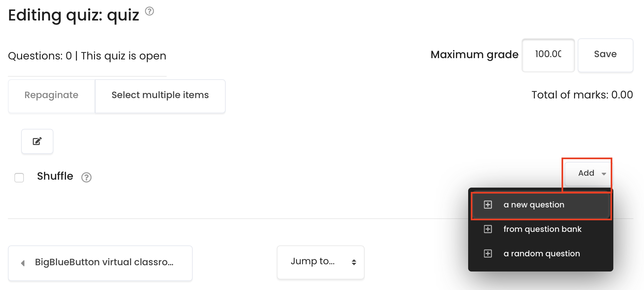Click the Add dropdown caret arrow
This screenshot has width=644, height=290.
(x=604, y=174)
